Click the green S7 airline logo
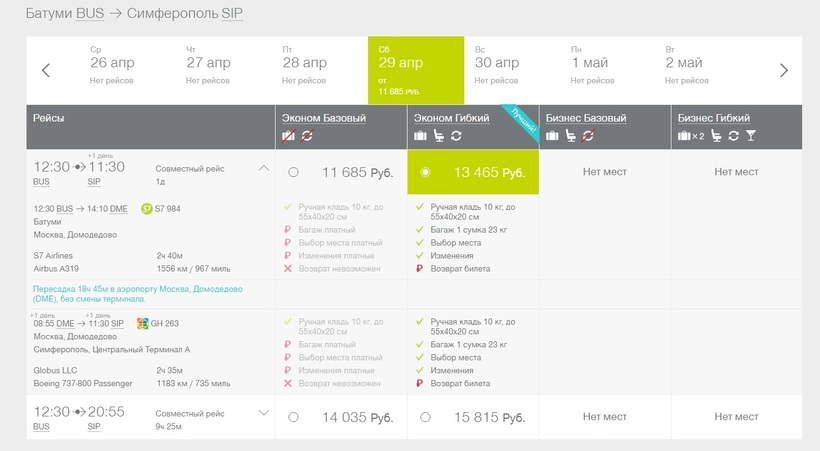The height and width of the screenshot is (451, 820). [x=147, y=209]
